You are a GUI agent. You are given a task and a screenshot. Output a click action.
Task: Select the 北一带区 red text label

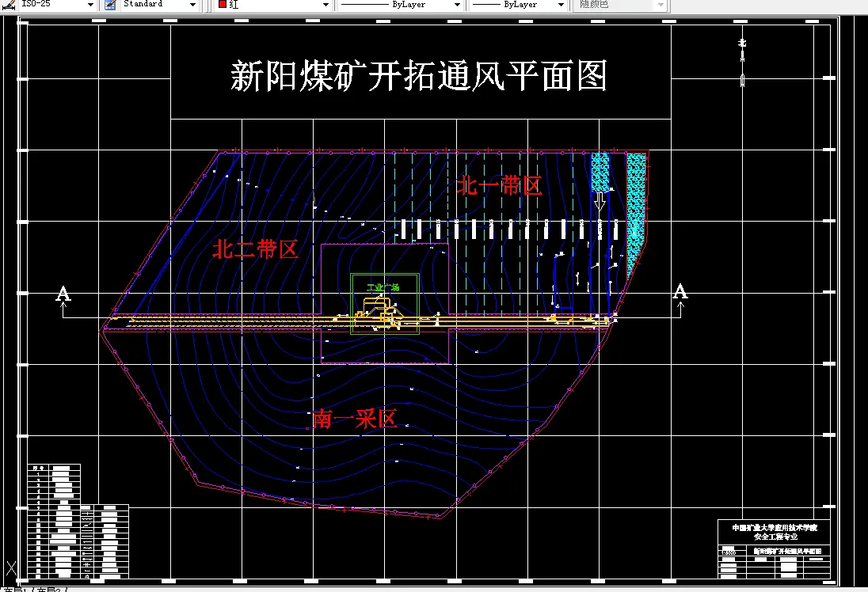pyautogui.click(x=499, y=184)
